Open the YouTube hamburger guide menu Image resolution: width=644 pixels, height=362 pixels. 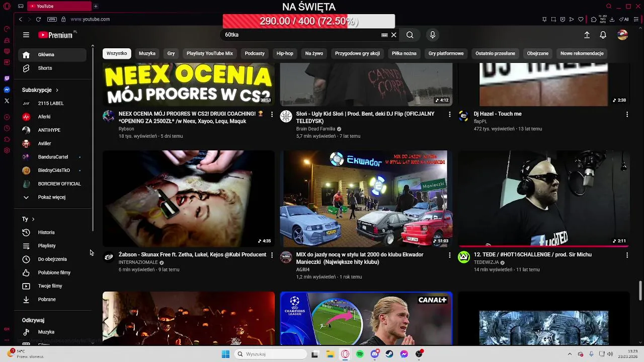coord(26,35)
